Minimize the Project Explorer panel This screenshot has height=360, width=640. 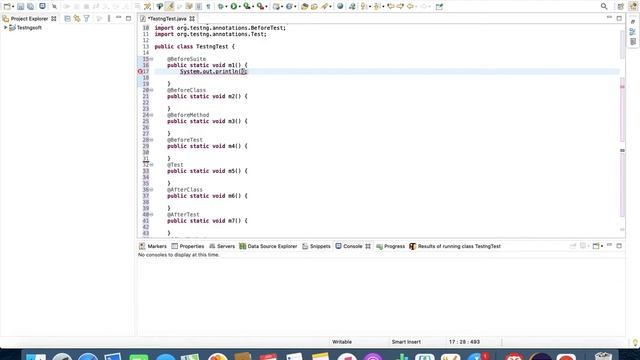click(x=118, y=18)
